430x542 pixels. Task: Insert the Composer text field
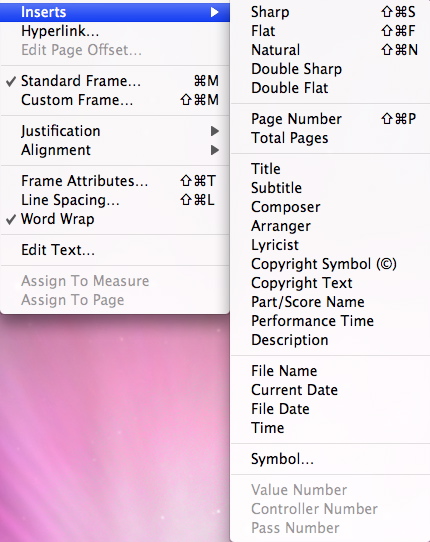click(330, 207)
